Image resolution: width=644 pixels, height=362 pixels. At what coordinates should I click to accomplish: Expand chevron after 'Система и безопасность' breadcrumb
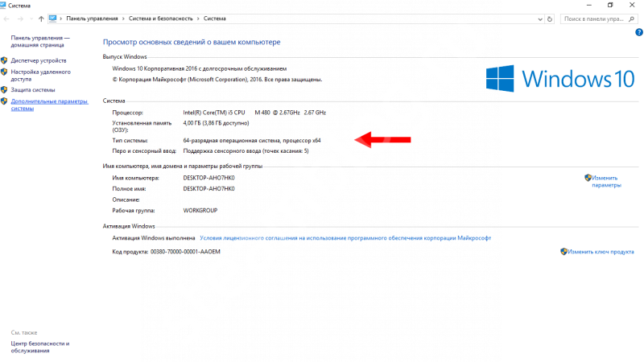coord(197,19)
